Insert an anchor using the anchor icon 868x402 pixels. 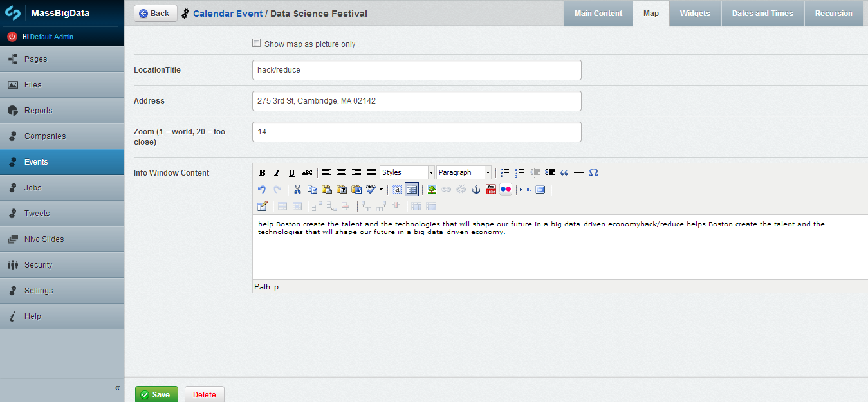click(476, 190)
